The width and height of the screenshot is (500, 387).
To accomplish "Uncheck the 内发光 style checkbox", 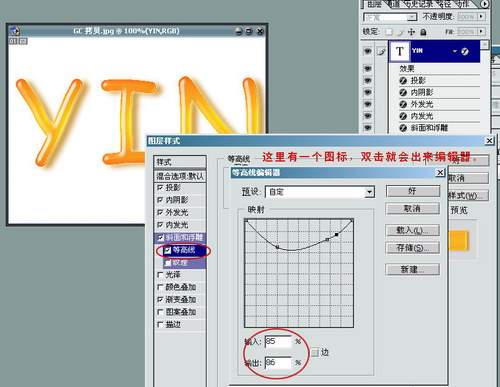I will [160, 225].
